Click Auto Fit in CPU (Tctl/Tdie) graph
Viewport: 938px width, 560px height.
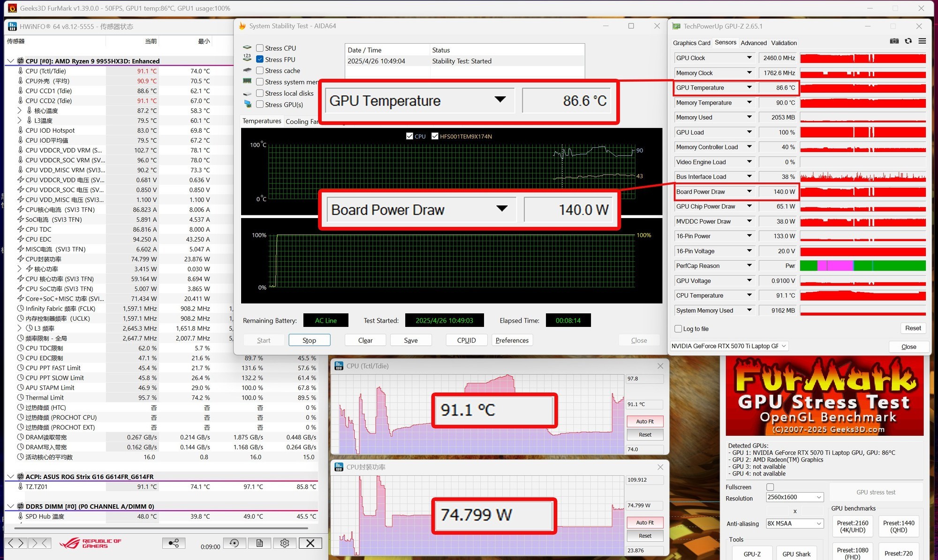(645, 421)
